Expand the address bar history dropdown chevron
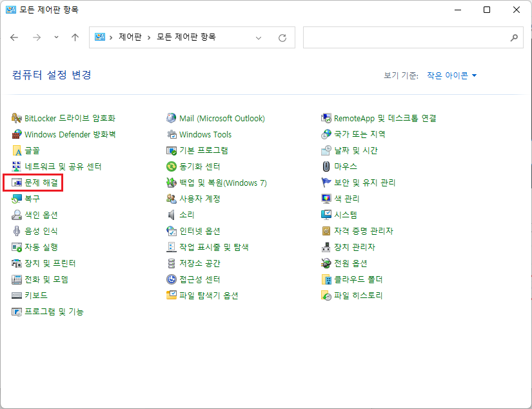The height and width of the screenshot is (409, 532). 259,38
